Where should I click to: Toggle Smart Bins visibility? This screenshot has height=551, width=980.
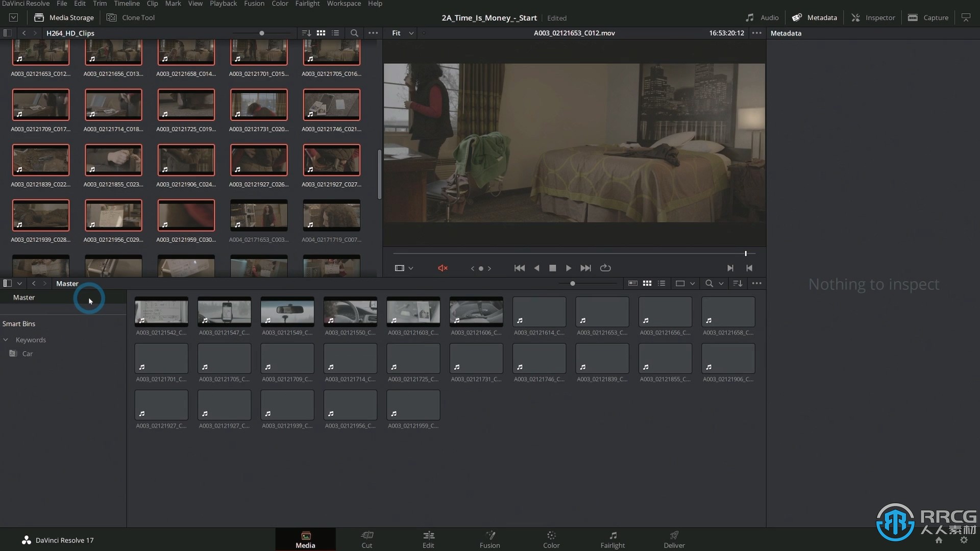click(18, 323)
